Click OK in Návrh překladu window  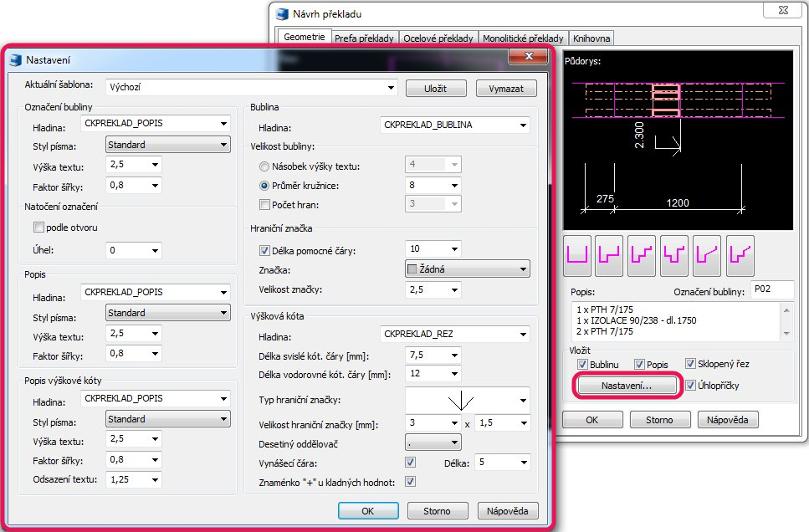point(592,420)
